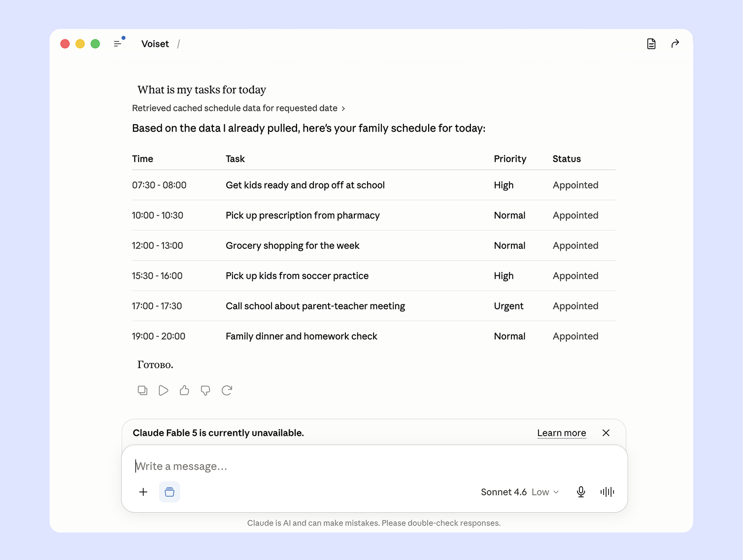The image size is (743, 560).
Task: Expand the retrieved cached schedule data step
Action: [238, 108]
